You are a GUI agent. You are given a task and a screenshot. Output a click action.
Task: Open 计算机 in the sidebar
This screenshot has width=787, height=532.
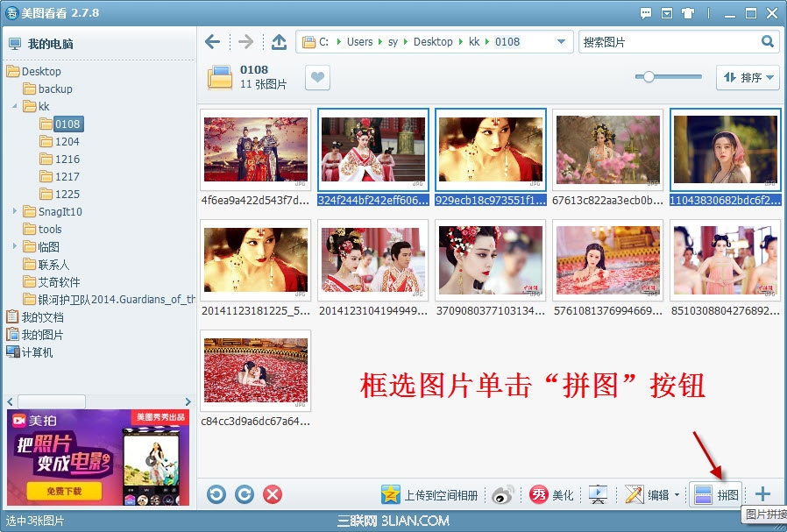point(29,352)
